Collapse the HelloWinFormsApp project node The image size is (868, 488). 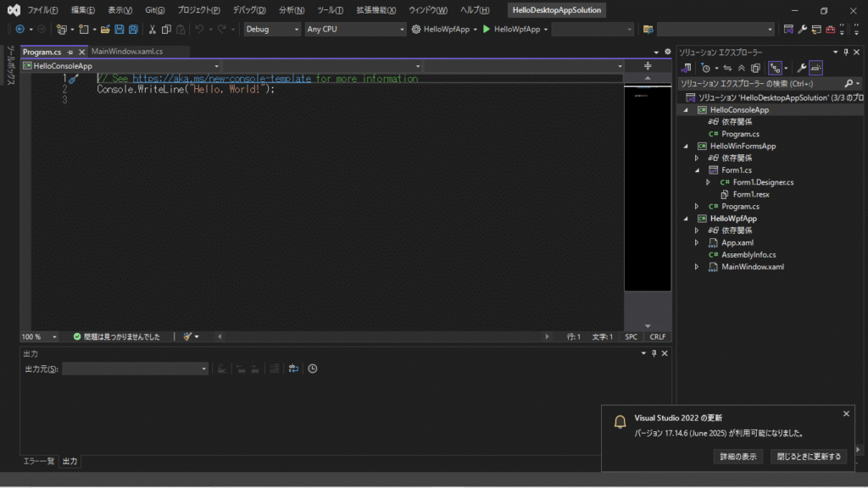pyautogui.click(x=686, y=146)
